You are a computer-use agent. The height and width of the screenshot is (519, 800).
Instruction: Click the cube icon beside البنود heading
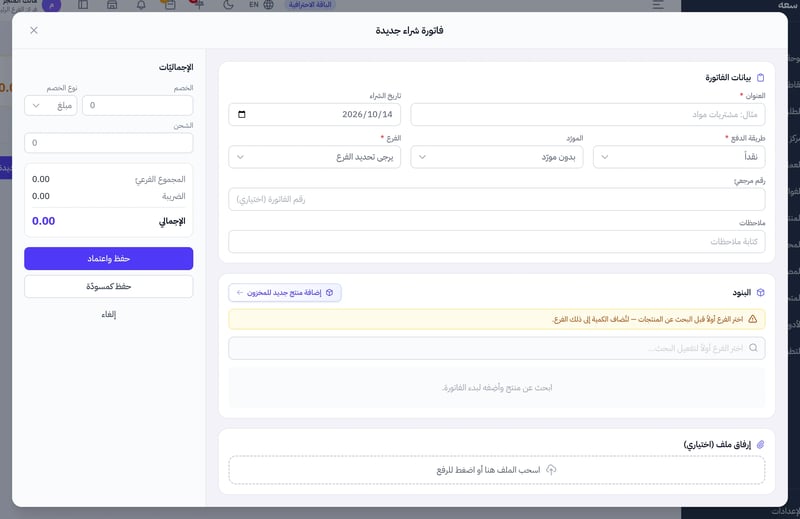click(x=760, y=292)
